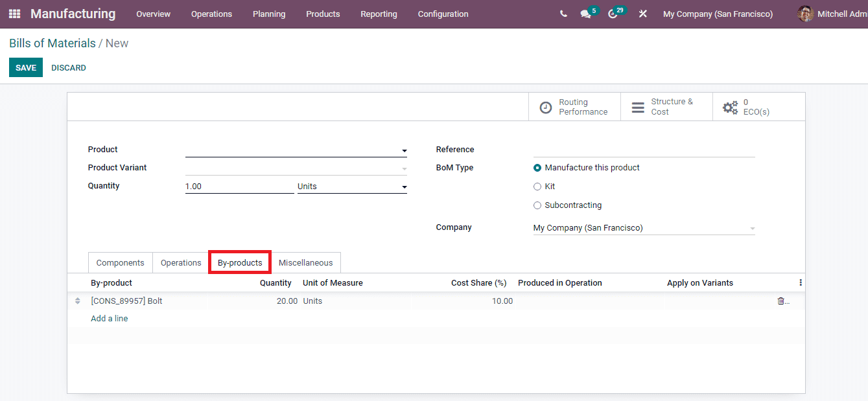
Task: Open Routing Performance panel
Action: 574,106
